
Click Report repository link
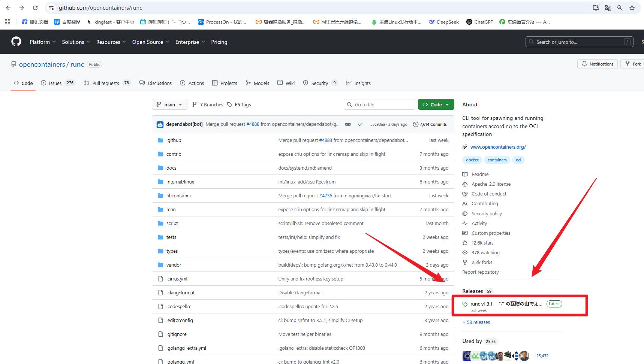point(481,272)
